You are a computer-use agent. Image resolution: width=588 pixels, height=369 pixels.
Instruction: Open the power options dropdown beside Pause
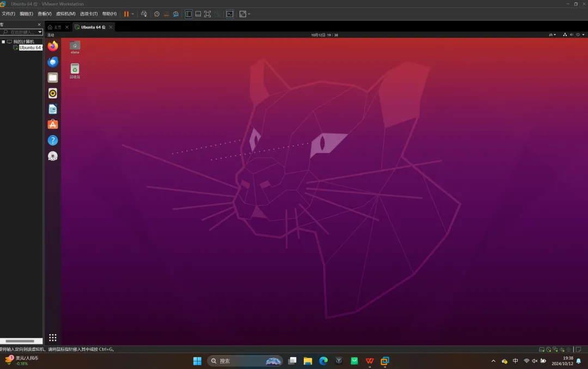133,14
